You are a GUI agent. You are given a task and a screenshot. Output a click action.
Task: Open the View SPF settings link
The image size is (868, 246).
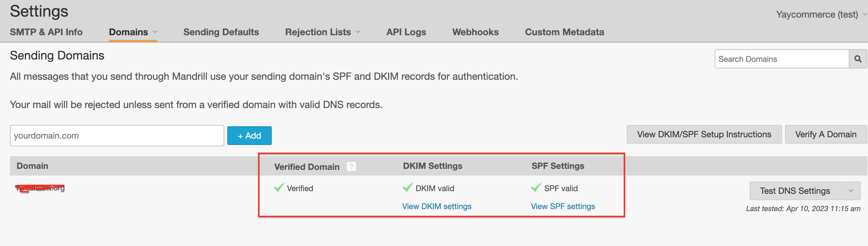(563, 206)
